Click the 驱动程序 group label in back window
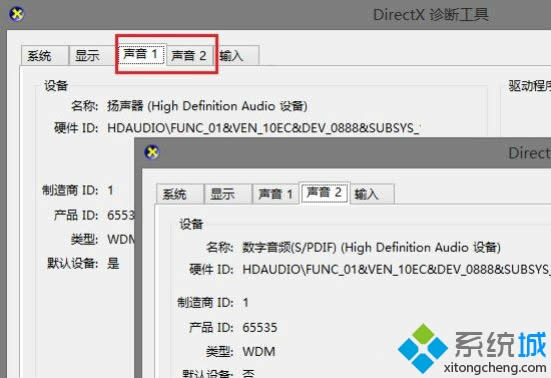This screenshot has height=378, width=551. [x=530, y=86]
